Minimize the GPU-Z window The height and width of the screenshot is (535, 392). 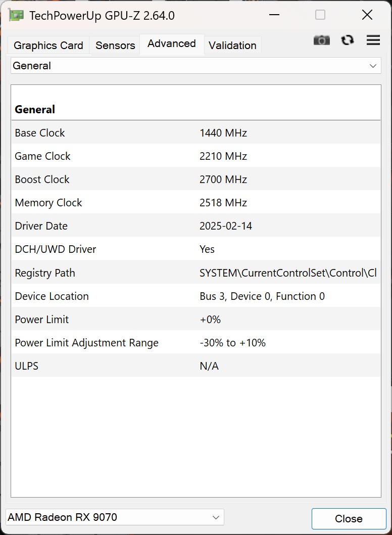coord(274,15)
